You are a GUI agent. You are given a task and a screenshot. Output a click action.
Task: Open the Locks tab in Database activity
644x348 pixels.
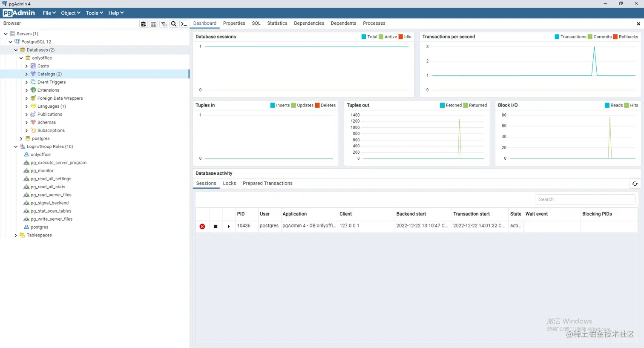pos(229,184)
